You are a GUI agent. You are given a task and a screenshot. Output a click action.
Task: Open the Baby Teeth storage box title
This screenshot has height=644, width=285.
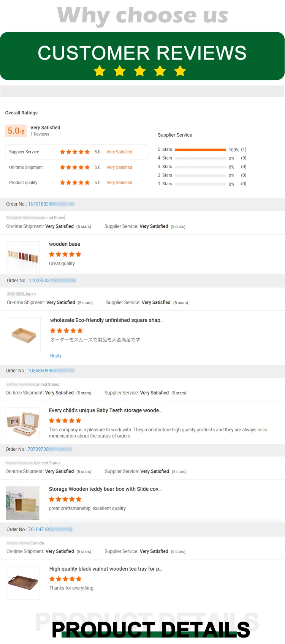[105, 410]
